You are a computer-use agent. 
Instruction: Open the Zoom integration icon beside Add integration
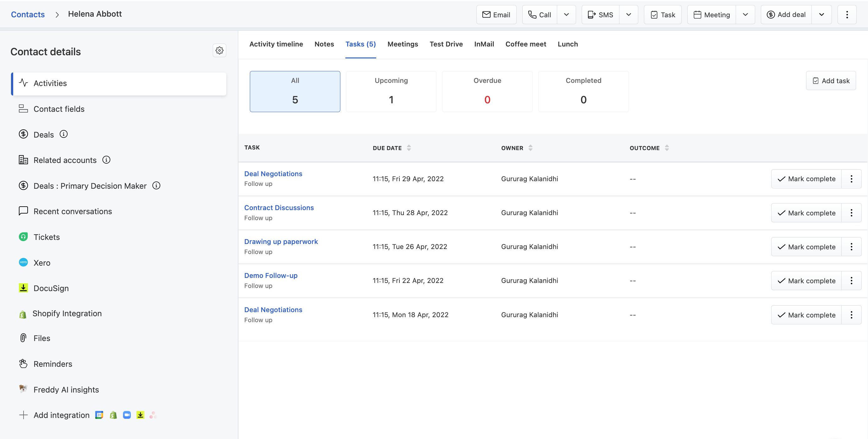(x=127, y=415)
